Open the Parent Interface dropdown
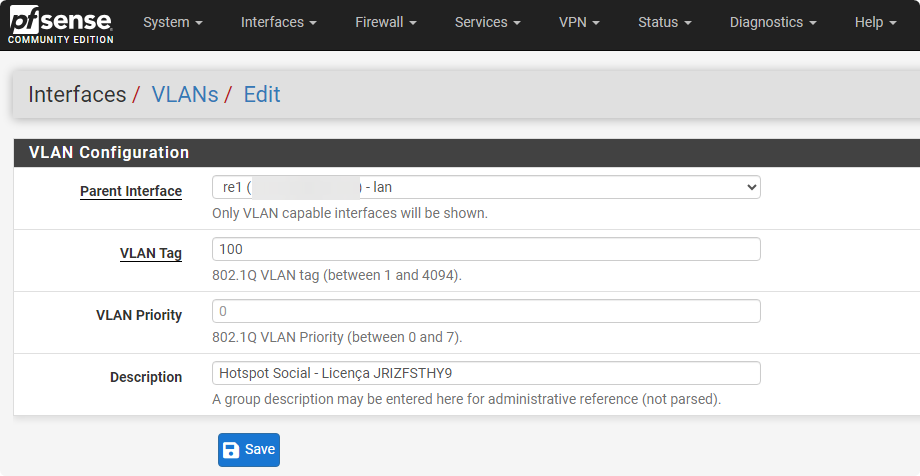This screenshot has width=920, height=476. click(x=486, y=187)
